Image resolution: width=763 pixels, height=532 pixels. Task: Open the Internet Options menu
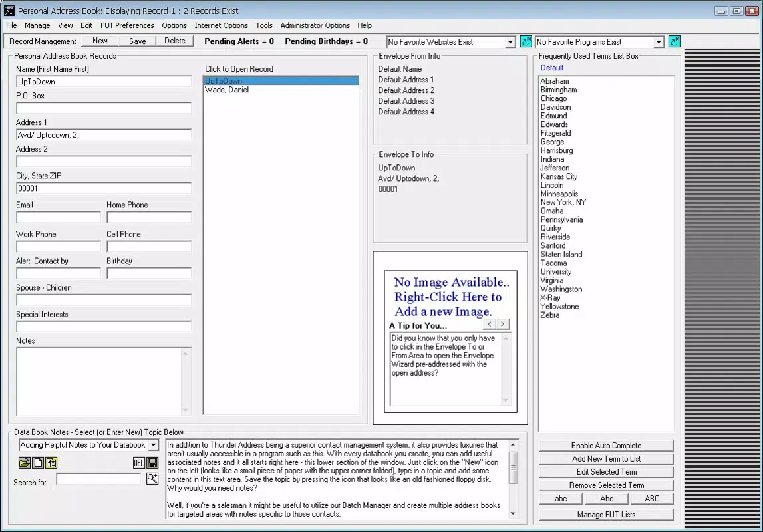click(x=221, y=25)
